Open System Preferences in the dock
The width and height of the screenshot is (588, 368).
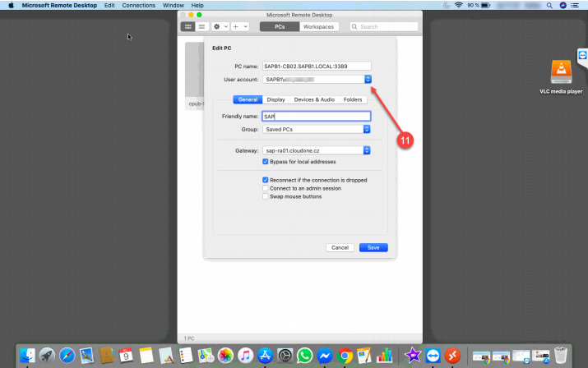pos(285,355)
